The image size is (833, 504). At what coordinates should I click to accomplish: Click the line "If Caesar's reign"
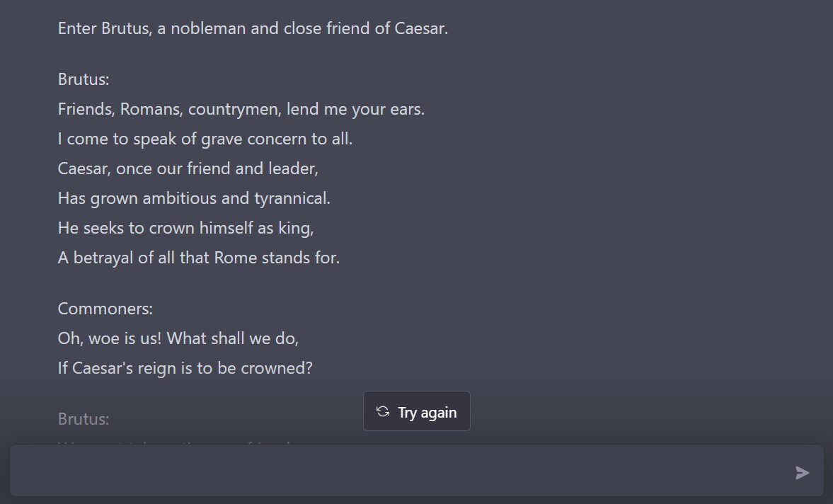tap(185, 368)
